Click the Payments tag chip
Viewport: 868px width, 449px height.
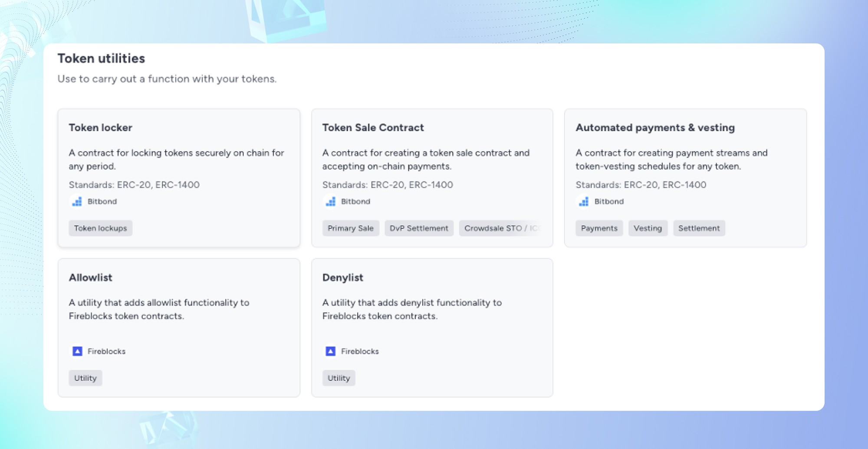[x=599, y=228]
